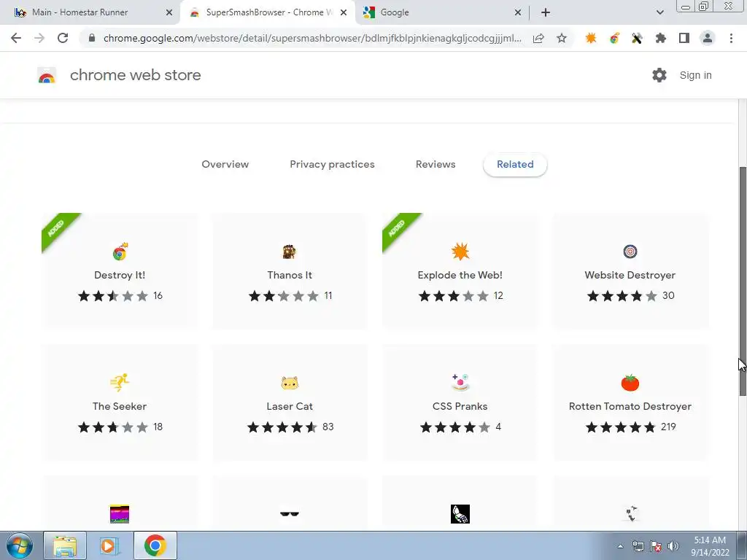Share this page from the address bar
Image resolution: width=747 pixels, height=560 pixels.
tap(538, 38)
